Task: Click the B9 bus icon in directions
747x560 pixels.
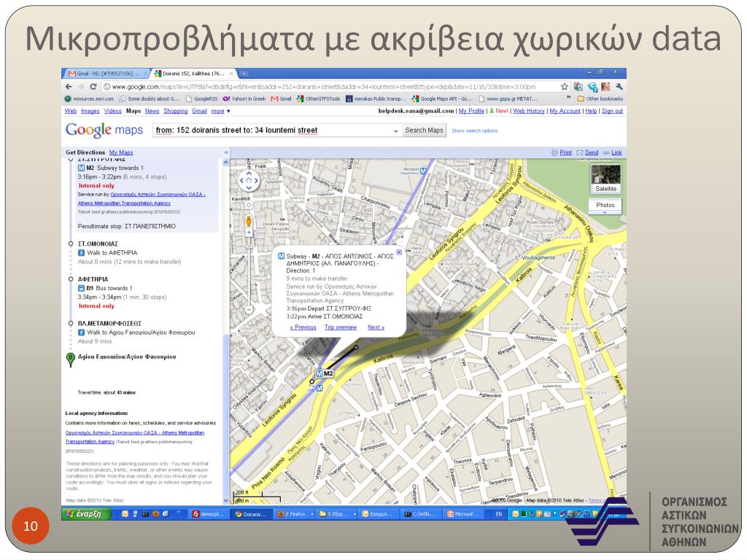Action: [81, 288]
